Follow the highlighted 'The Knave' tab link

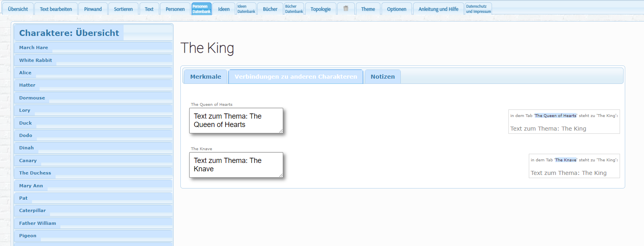point(566,160)
